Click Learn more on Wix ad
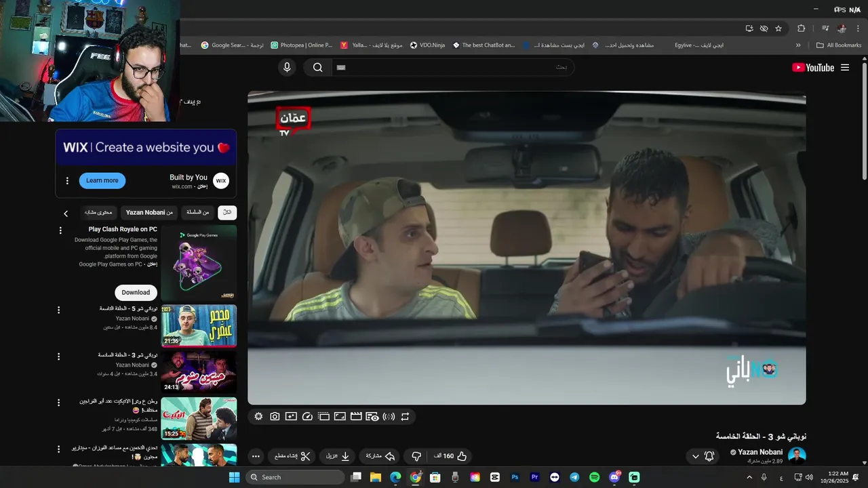 [x=102, y=180]
